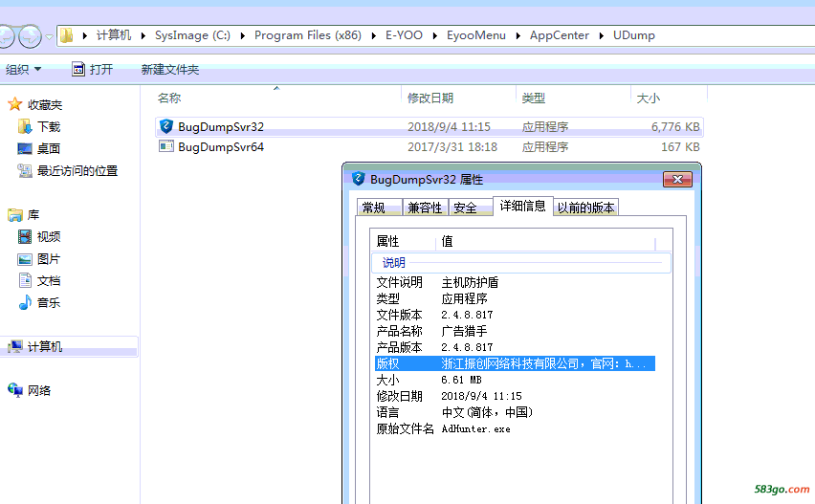Click the Documents library icon
Image resolution: width=815 pixels, height=504 pixels.
click(x=25, y=280)
